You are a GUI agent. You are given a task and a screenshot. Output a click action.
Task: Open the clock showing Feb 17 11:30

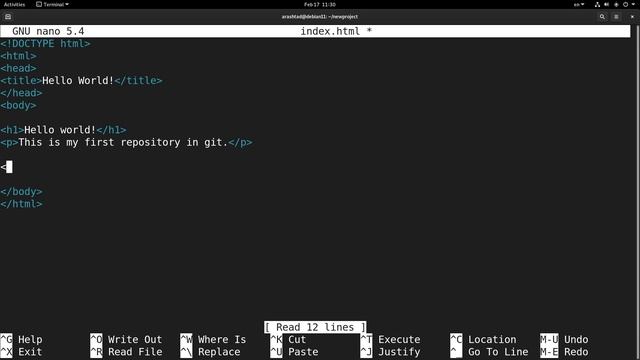320,4
